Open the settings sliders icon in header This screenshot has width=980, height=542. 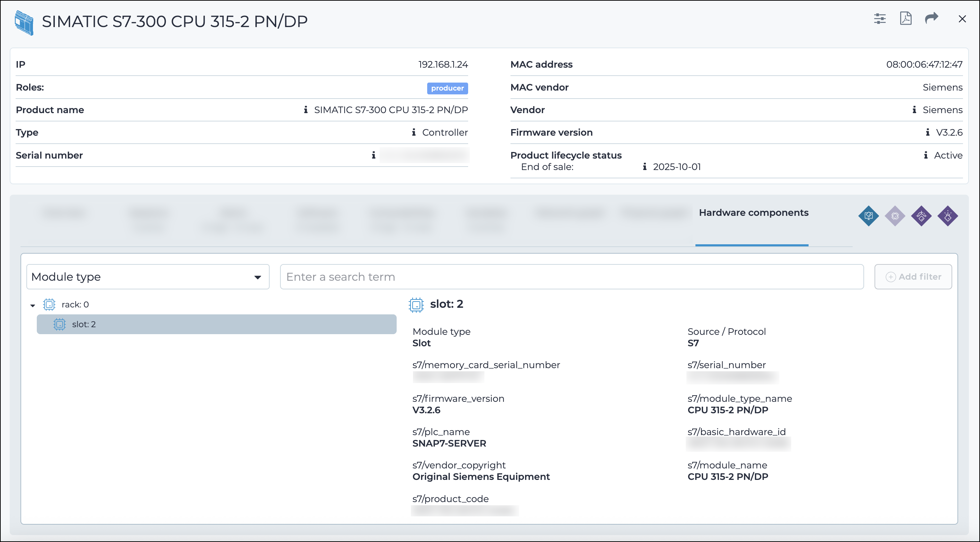click(880, 19)
